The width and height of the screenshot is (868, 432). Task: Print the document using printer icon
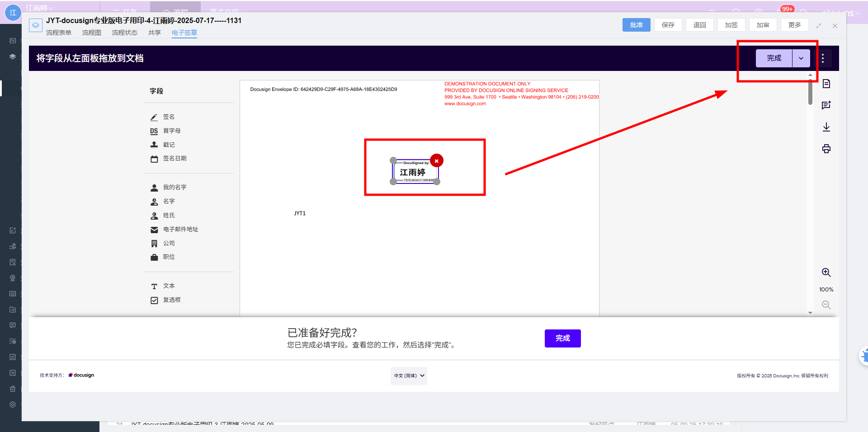826,149
